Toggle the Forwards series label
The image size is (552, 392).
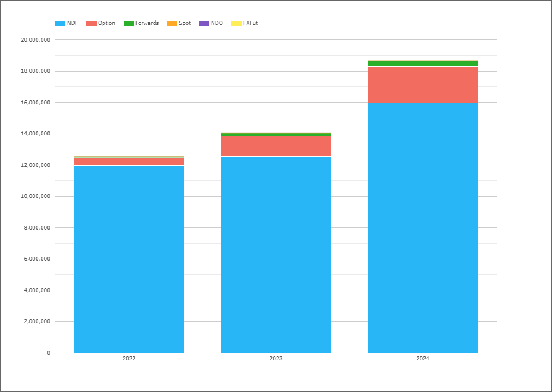[x=147, y=23]
